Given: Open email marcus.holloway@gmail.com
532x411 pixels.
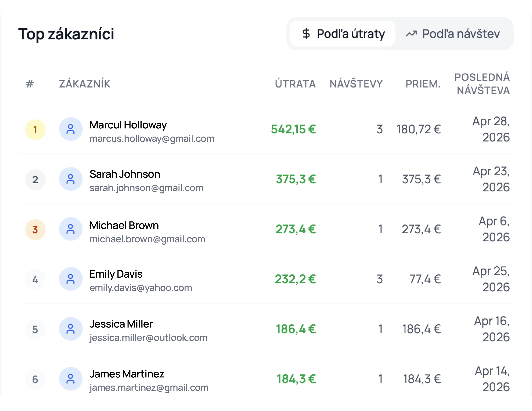Looking at the screenshot, I should coord(152,139).
